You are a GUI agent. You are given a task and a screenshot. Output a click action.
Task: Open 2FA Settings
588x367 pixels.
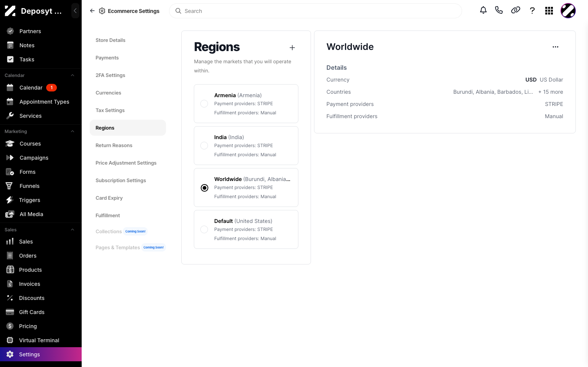point(110,75)
